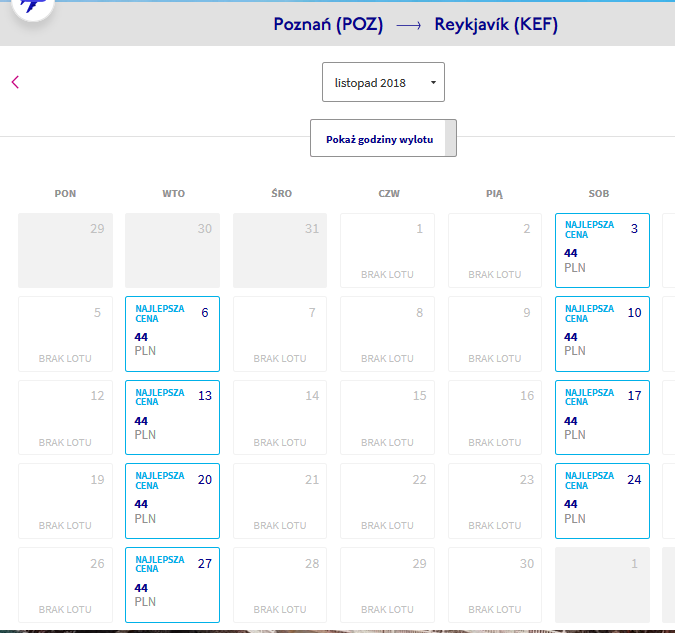Click day 16 Friday cell
This screenshot has height=633, width=675.
click(x=495, y=417)
